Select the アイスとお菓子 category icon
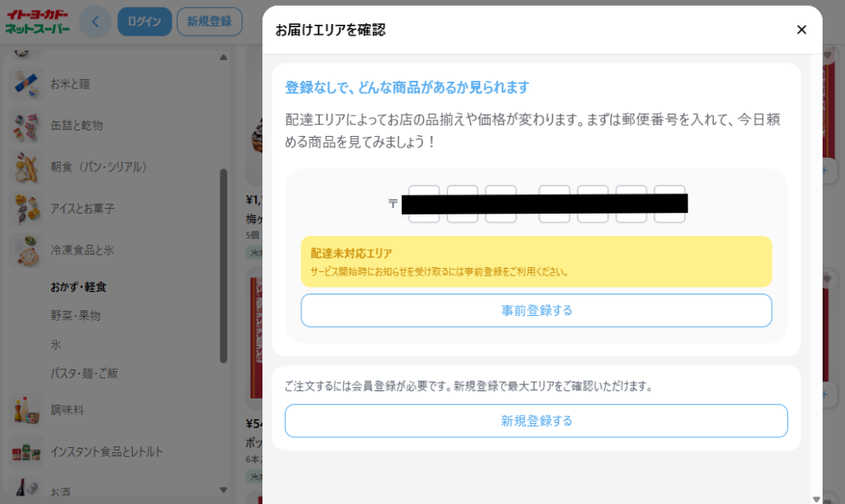Image resolution: width=845 pixels, height=504 pixels. point(26,209)
